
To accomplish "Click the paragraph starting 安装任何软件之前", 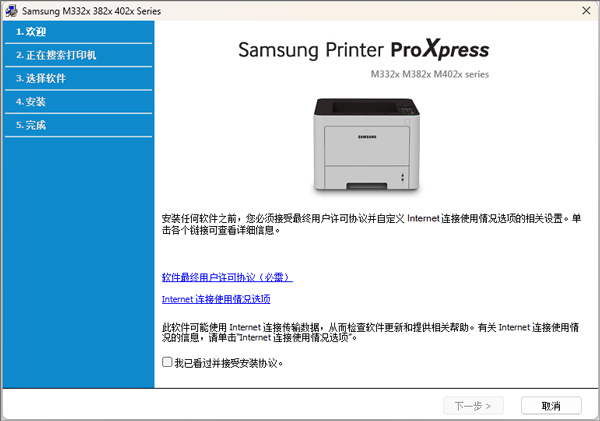I will point(371,224).
